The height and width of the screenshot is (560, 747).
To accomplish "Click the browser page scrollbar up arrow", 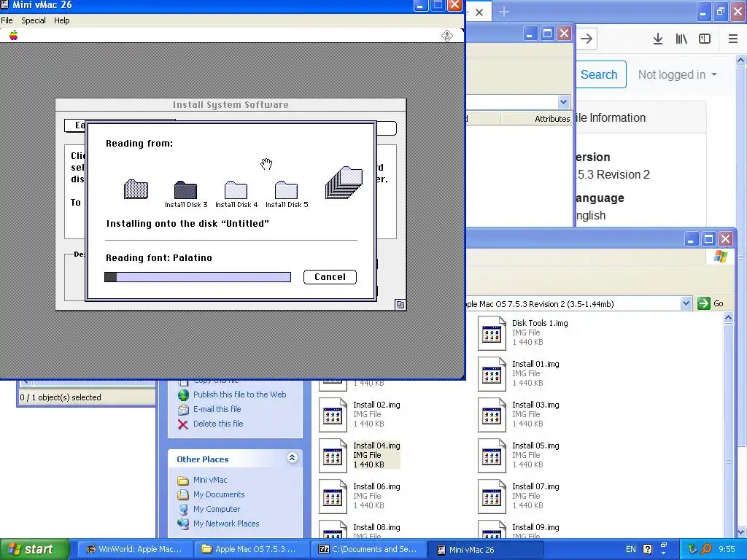I will tap(740, 60).
